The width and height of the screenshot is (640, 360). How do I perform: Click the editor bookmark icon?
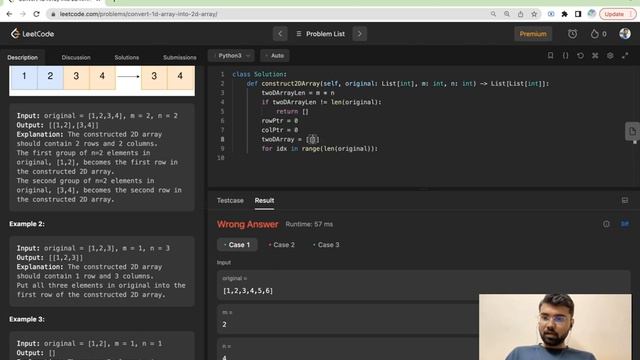coord(551,56)
